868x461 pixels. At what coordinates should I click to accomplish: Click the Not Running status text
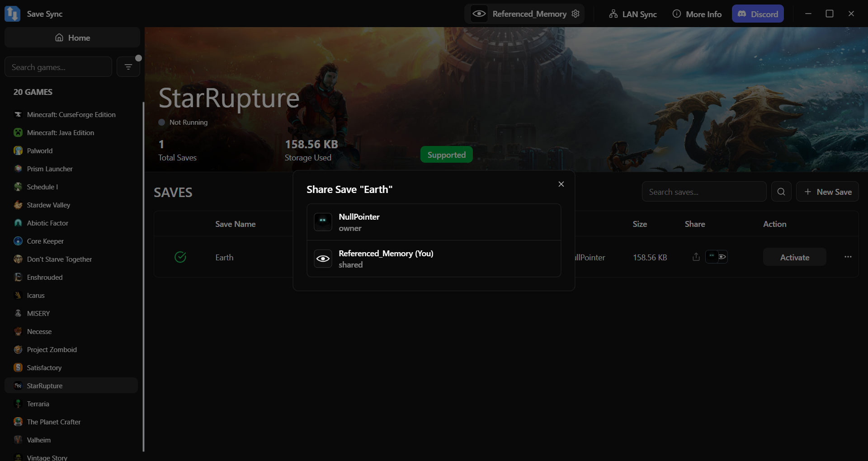point(189,122)
